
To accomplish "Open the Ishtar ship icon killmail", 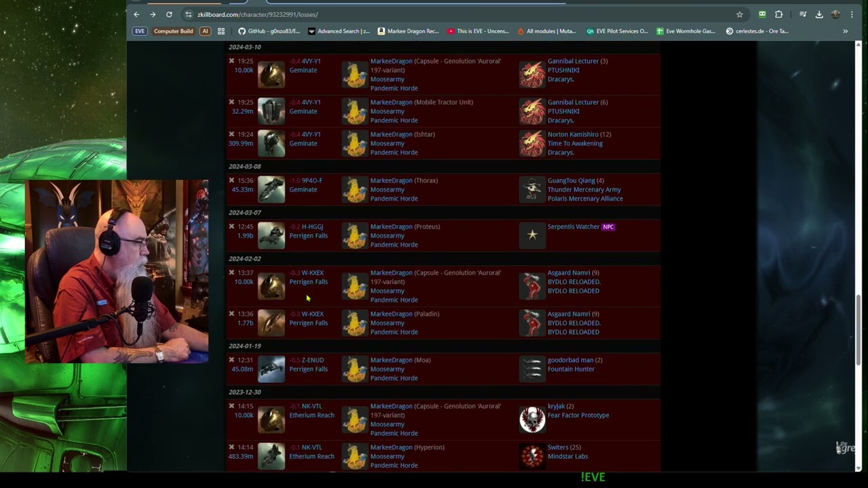I will tap(271, 143).
